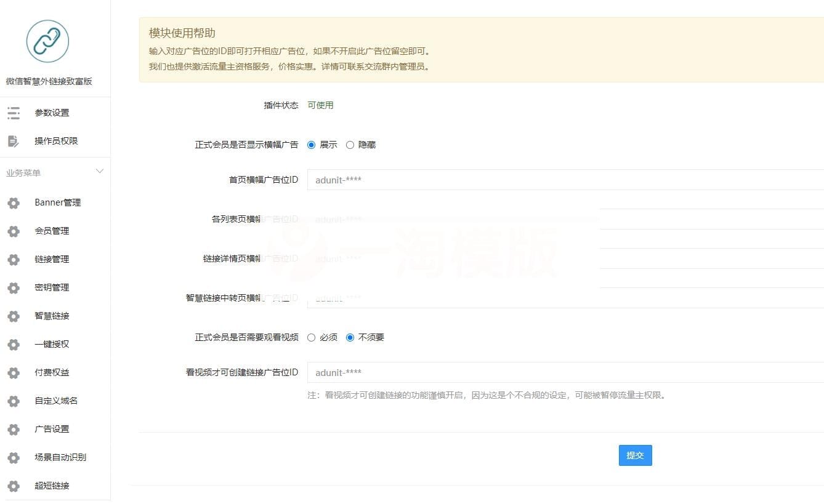Select the 场景自动识别 gear icon

[13, 457]
